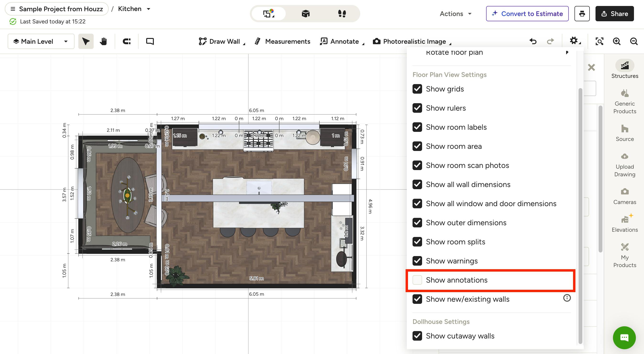Uncheck Show rulers
Viewport: 644px width, 354px height.
pyautogui.click(x=417, y=108)
